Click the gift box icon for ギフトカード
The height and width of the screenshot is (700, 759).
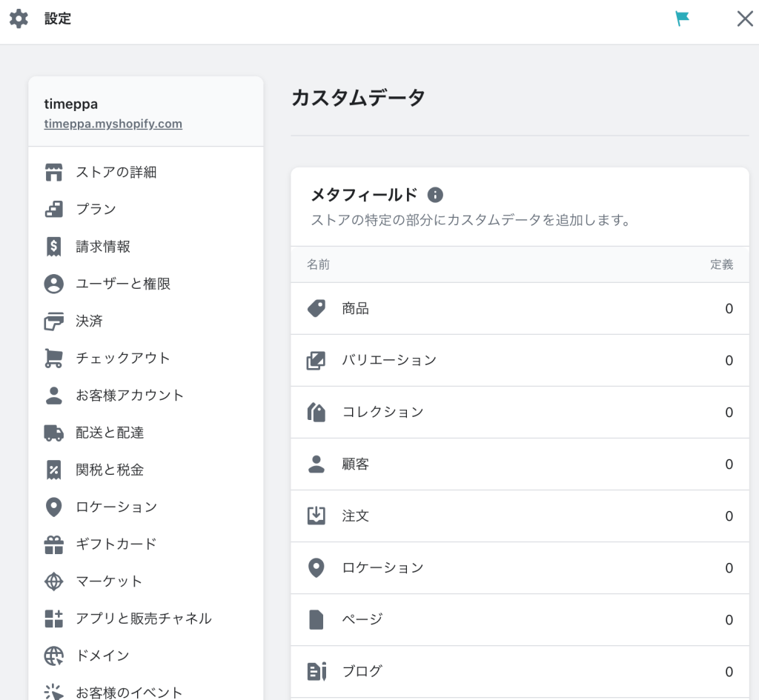pyautogui.click(x=53, y=544)
